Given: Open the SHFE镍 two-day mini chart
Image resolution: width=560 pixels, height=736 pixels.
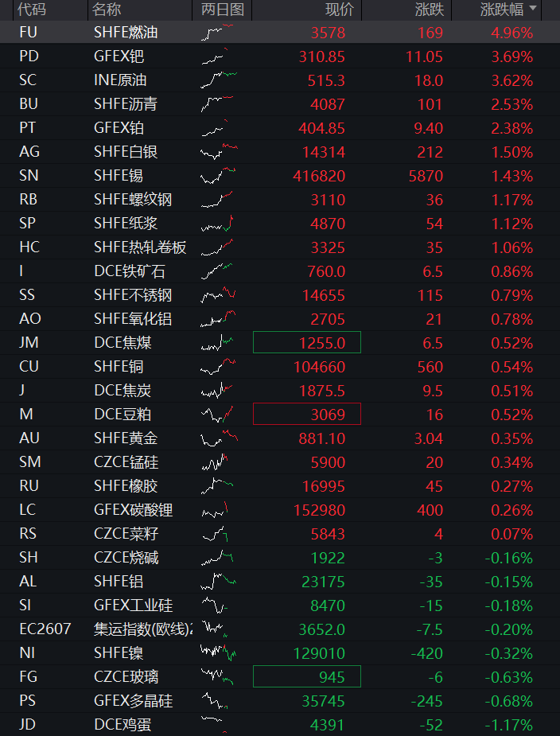Looking at the screenshot, I should tap(218, 652).
